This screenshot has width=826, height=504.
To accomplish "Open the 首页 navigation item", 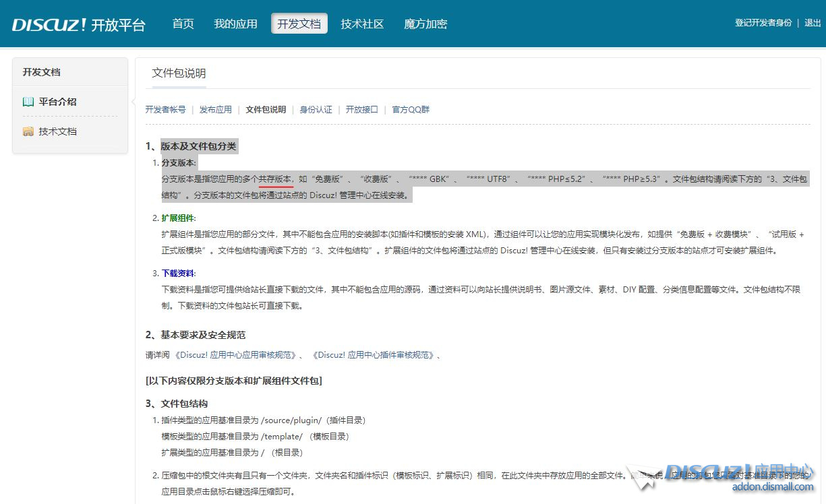I will coord(183,24).
